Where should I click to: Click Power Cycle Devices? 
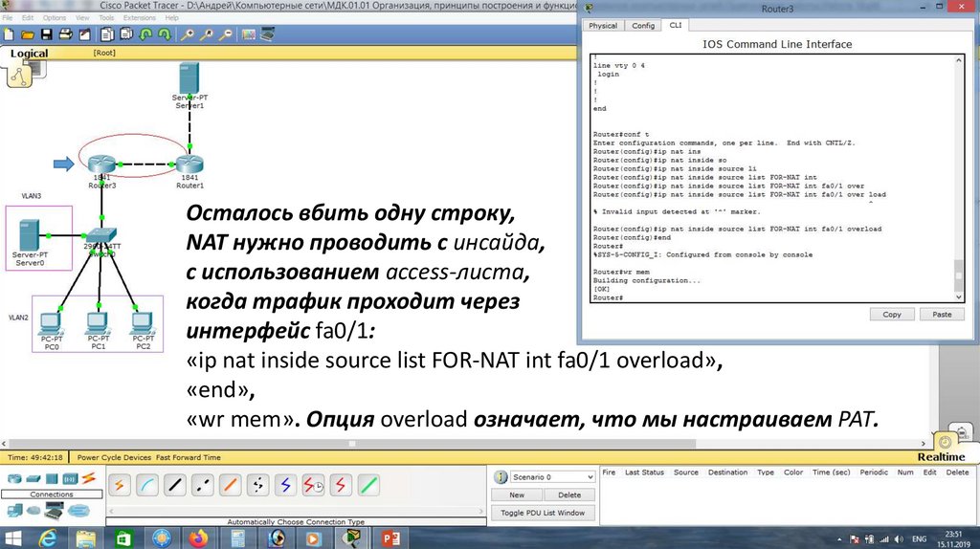[x=115, y=457]
